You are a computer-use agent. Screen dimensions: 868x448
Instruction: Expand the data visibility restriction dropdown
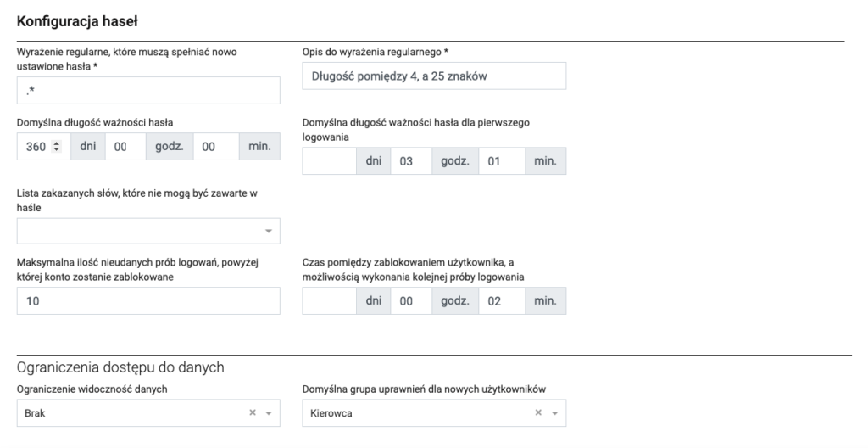point(269,413)
